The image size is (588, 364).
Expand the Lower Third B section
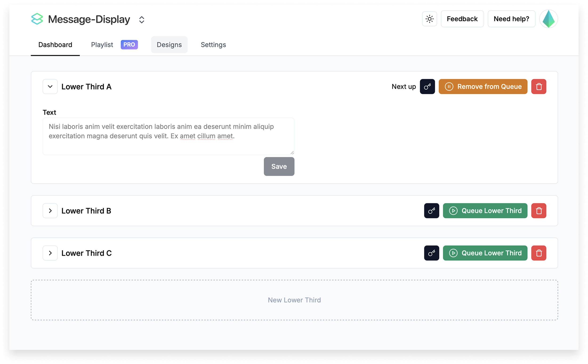pos(50,211)
